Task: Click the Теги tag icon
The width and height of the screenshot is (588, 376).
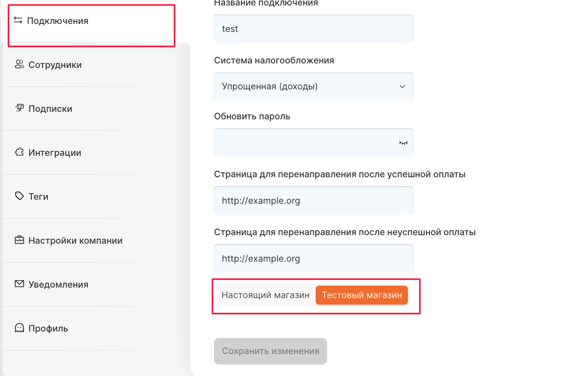Action: click(19, 196)
